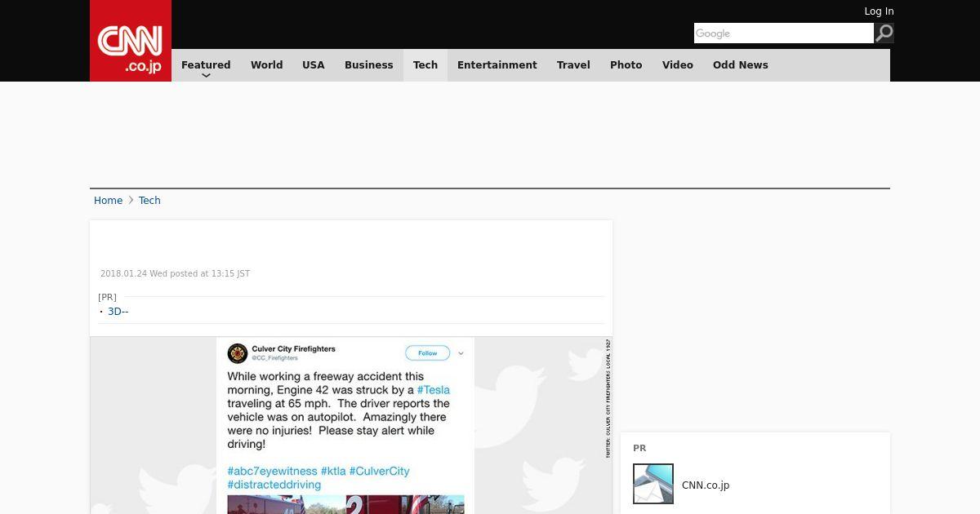The image size is (980, 514).
Task: Open the Video menu item
Action: pos(678,64)
